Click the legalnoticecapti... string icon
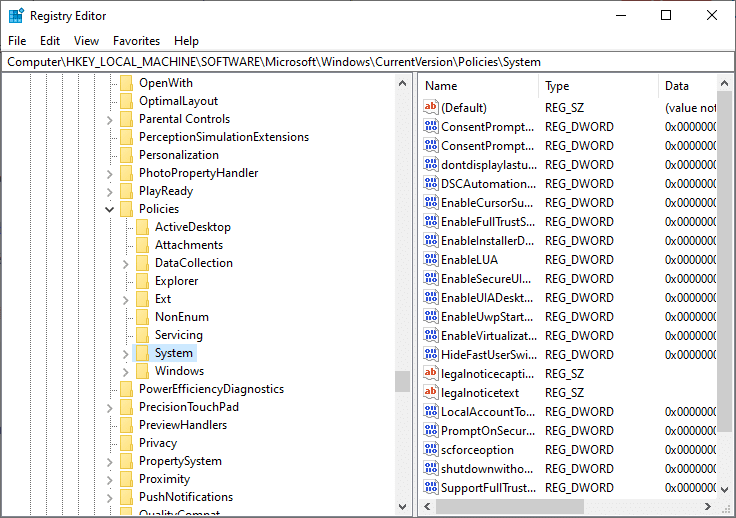736x518 pixels. pyautogui.click(x=430, y=373)
